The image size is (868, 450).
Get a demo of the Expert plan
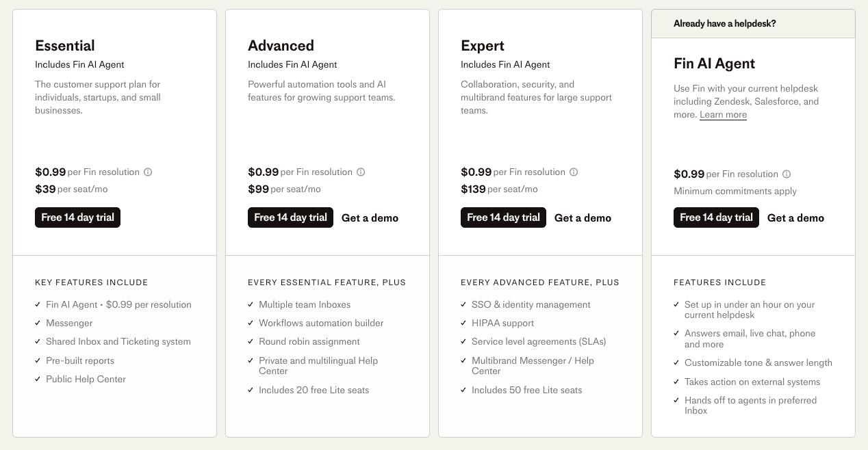pos(583,218)
